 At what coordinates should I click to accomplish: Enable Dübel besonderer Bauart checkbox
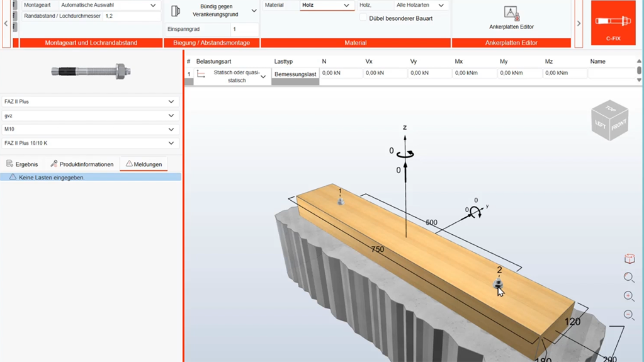click(363, 18)
